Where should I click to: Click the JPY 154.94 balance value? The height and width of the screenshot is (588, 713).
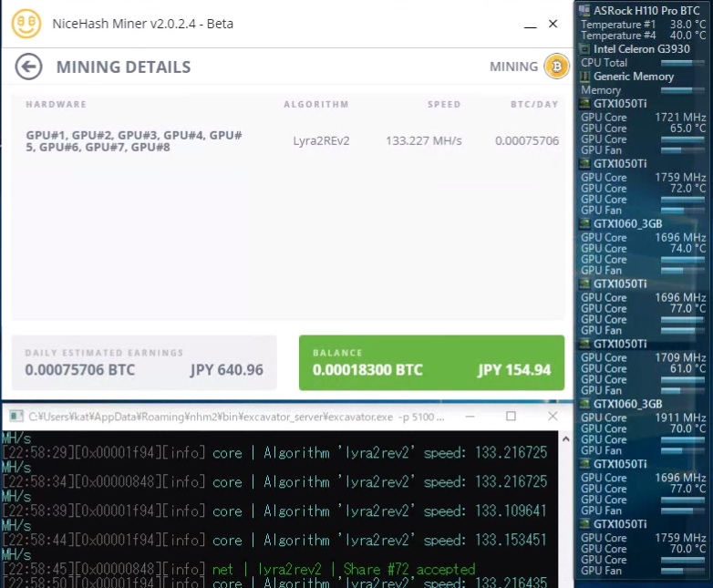[x=514, y=370]
